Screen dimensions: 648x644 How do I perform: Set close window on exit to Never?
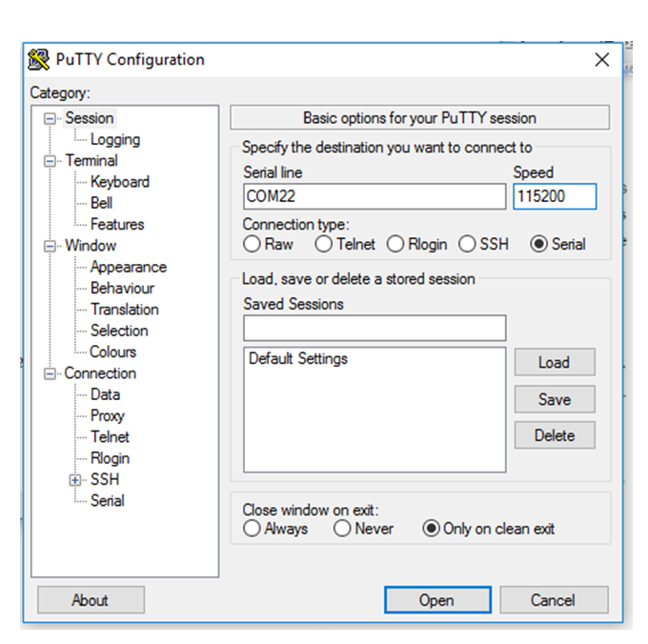pyautogui.click(x=343, y=529)
